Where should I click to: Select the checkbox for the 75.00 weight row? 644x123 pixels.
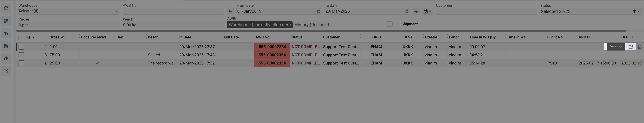click(x=22, y=55)
